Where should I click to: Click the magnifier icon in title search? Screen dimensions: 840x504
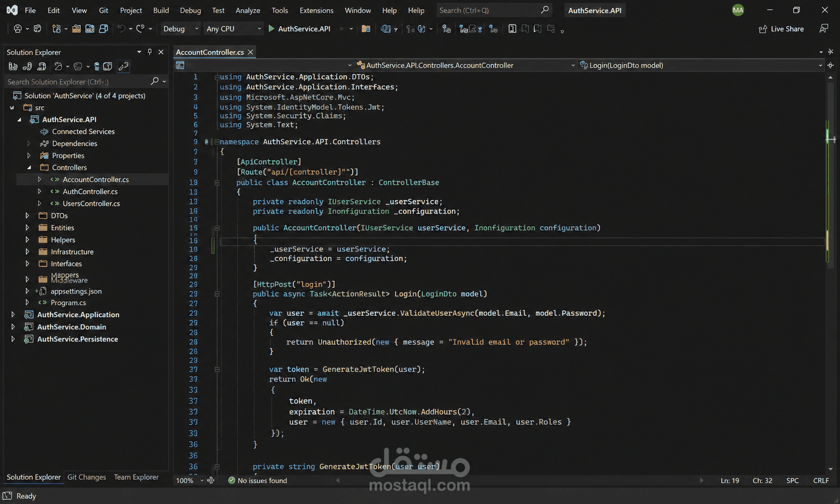[544, 10]
